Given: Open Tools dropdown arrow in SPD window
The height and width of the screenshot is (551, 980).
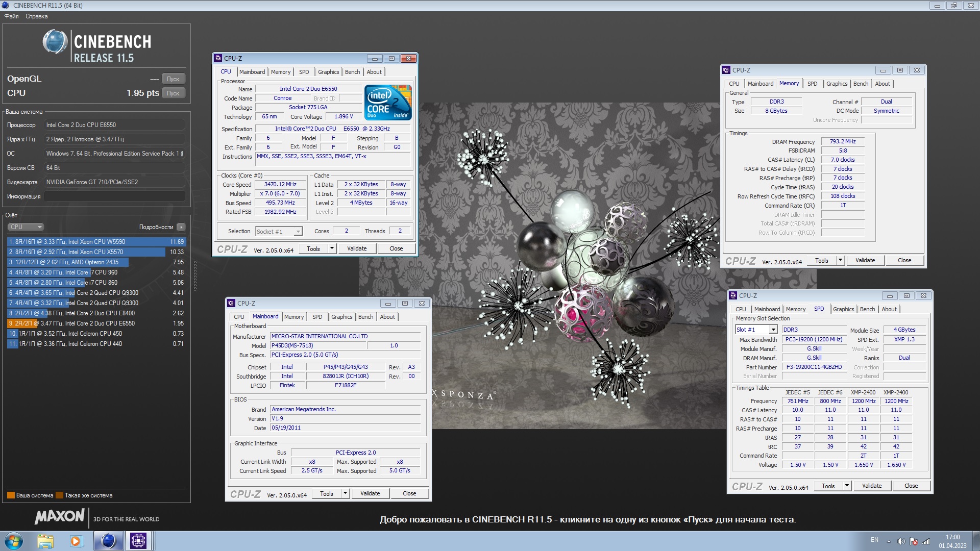Looking at the screenshot, I should (847, 486).
